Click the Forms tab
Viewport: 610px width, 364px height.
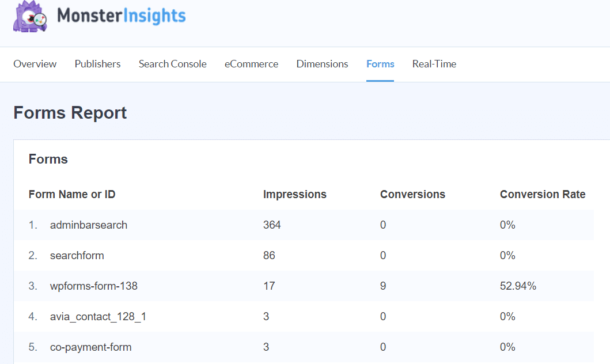click(380, 64)
